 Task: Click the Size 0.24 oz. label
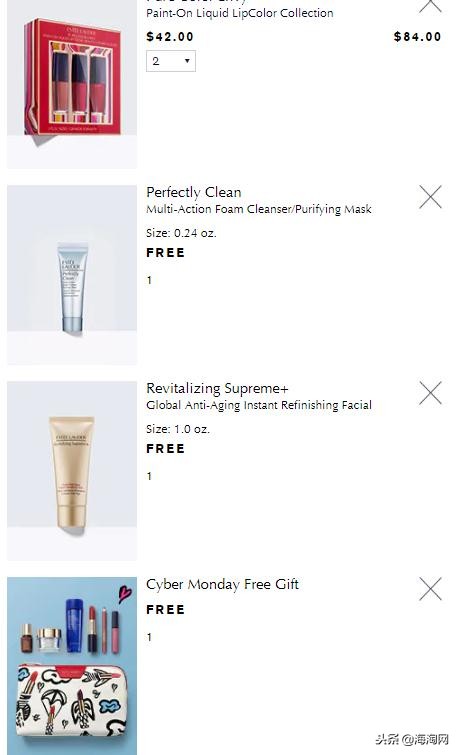(x=182, y=233)
